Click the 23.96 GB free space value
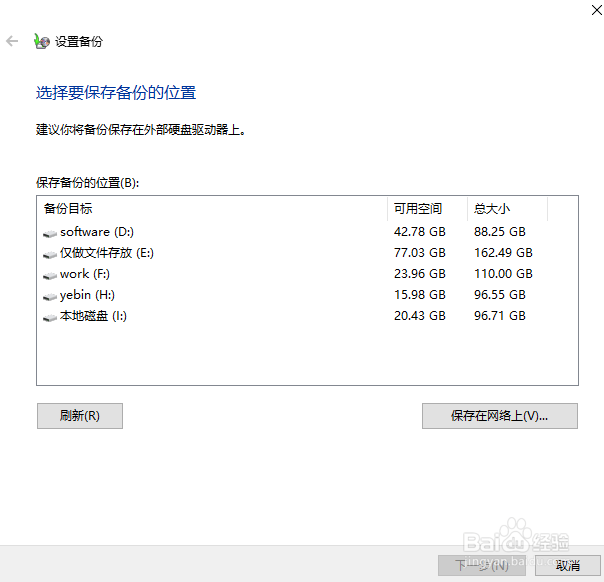 [x=419, y=274]
